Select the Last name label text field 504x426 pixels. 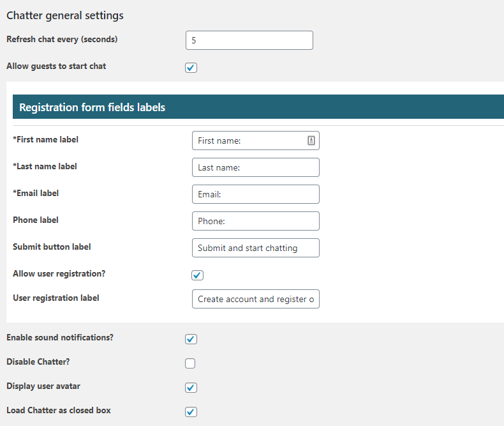point(256,167)
